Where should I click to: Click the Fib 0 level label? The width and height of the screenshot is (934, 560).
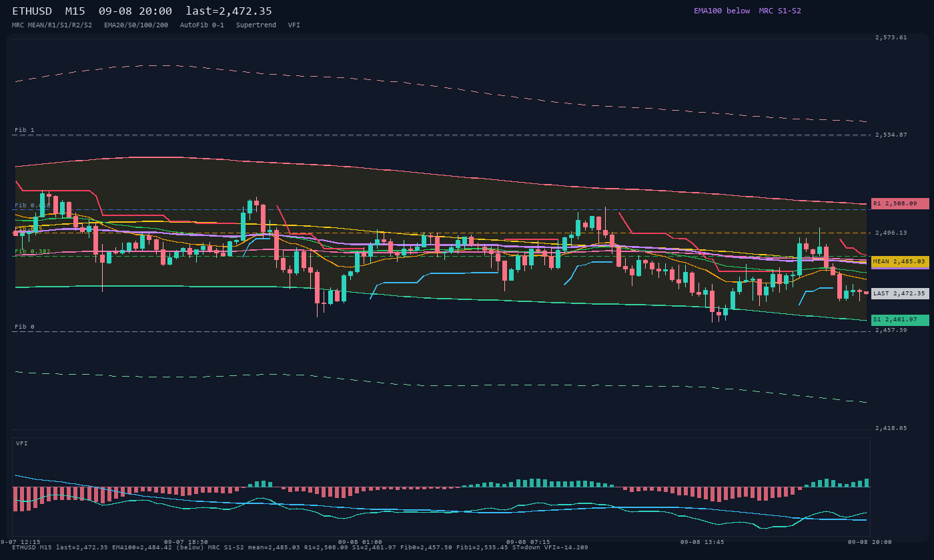(25, 327)
